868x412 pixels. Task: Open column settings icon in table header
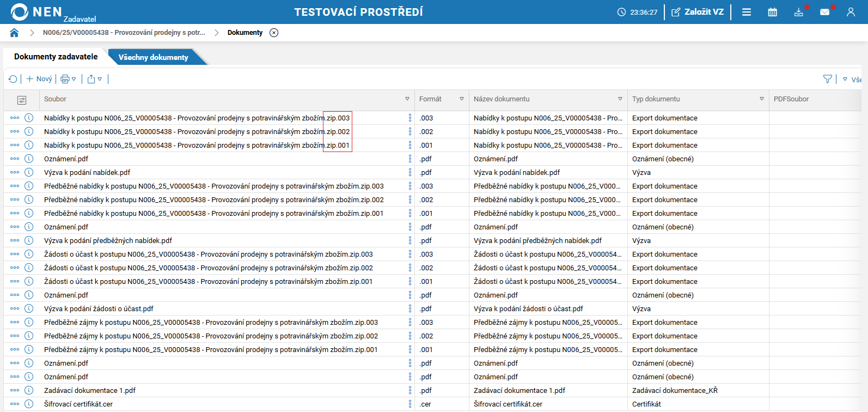coord(22,100)
